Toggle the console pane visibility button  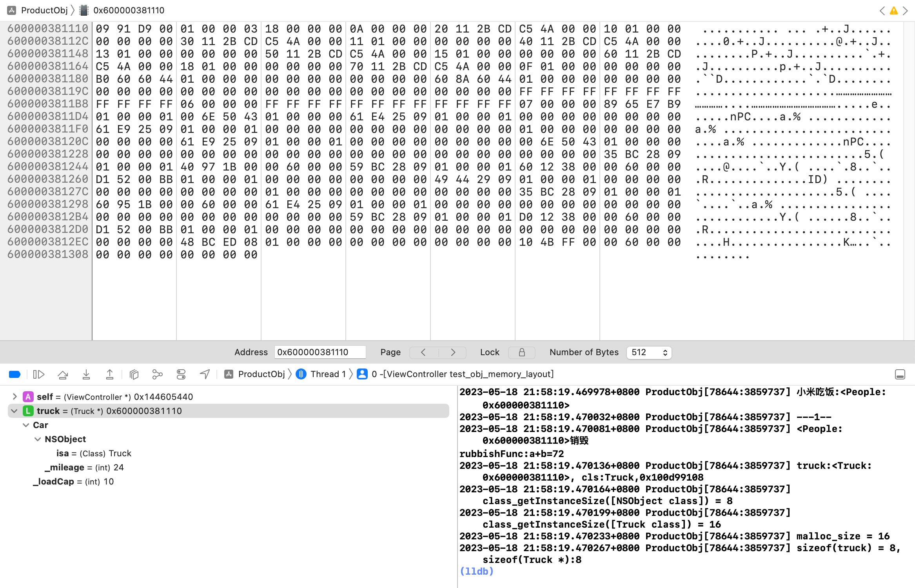[900, 374]
